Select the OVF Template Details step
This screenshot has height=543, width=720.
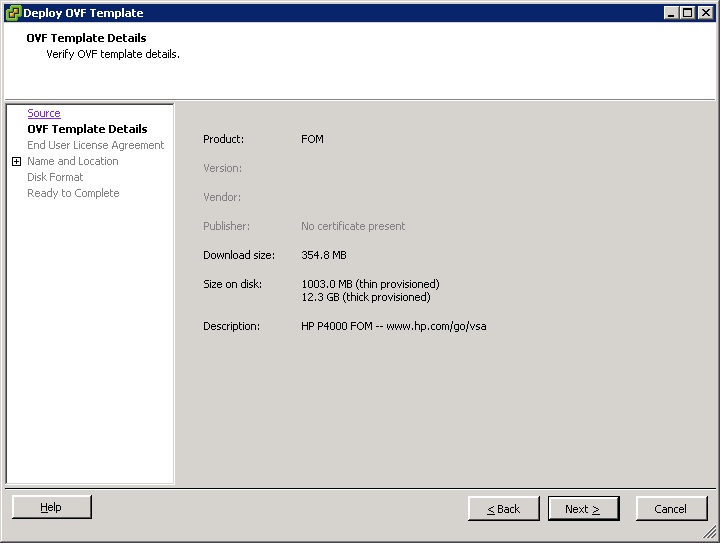pos(87,129)
